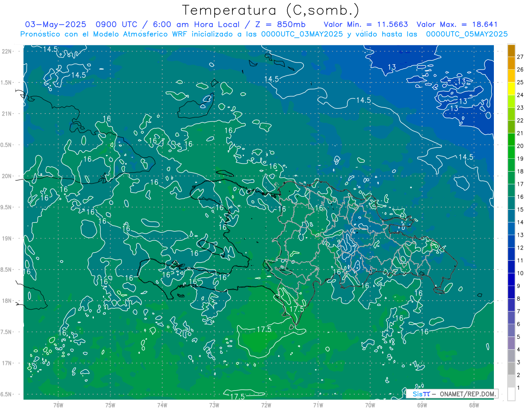Click the '71W' longitude axis label
Screen dimensions: 532x411
(x=318, y=405)
